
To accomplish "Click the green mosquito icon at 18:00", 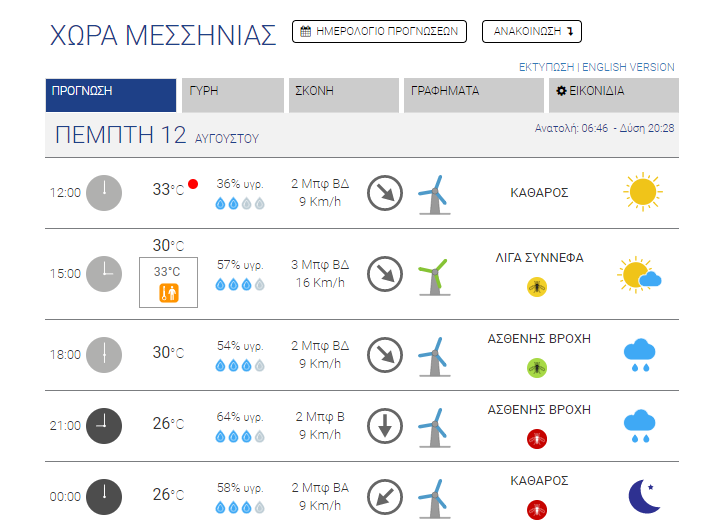I will (x=537, y=368).
